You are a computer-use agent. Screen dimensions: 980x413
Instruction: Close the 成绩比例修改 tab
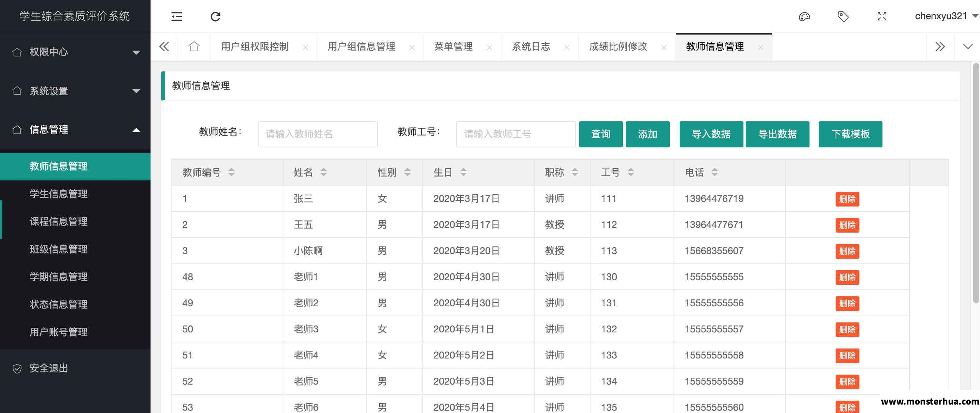664,48
